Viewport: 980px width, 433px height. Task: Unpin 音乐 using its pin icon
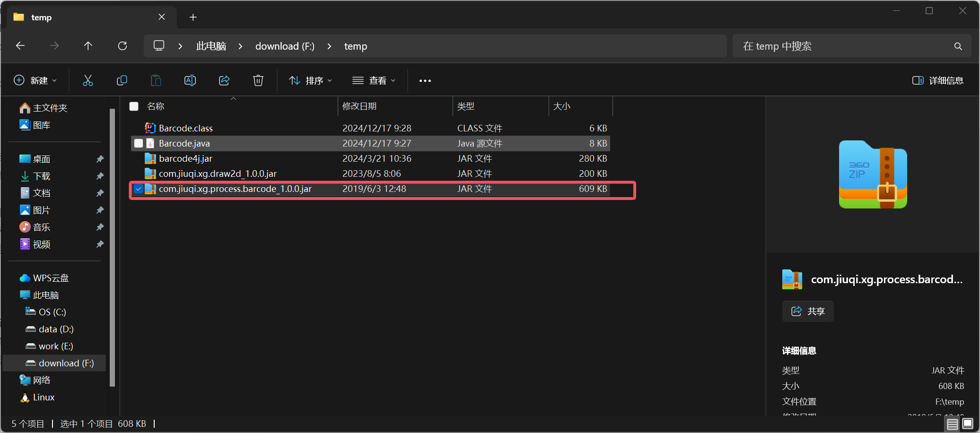tap(100, 227)
